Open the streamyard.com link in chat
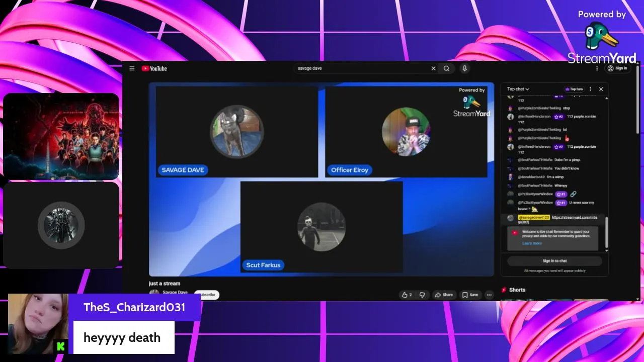Screen dimensions: 644x362 coord(575,218)
